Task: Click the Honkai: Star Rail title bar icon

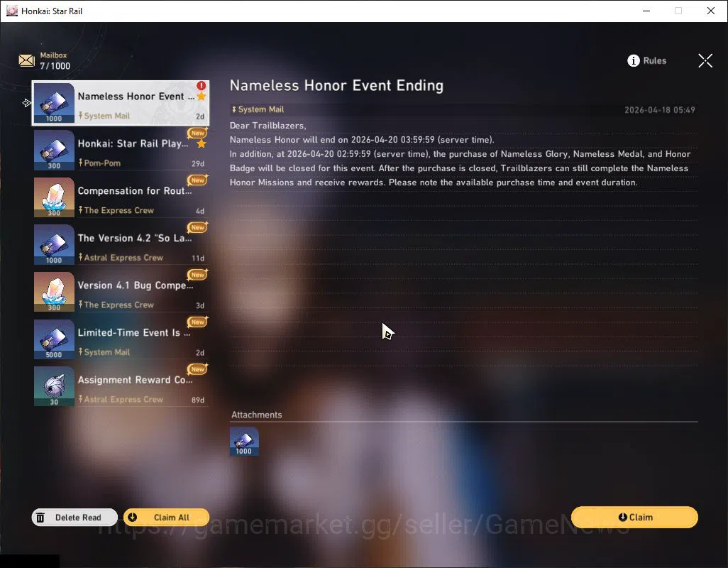Action: 11,11
